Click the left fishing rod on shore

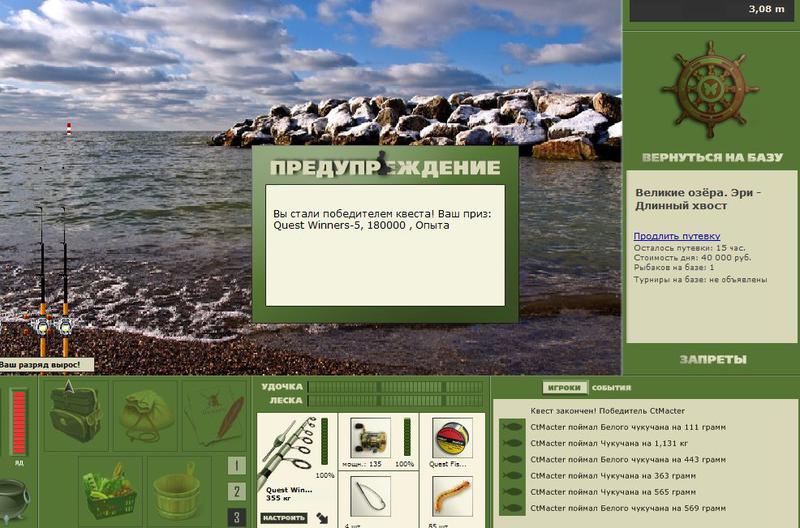42,284
